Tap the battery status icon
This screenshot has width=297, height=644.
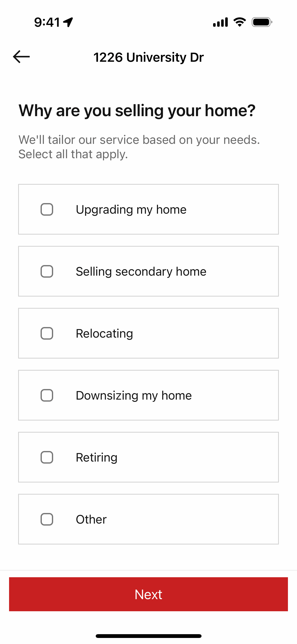pos(262,22)
